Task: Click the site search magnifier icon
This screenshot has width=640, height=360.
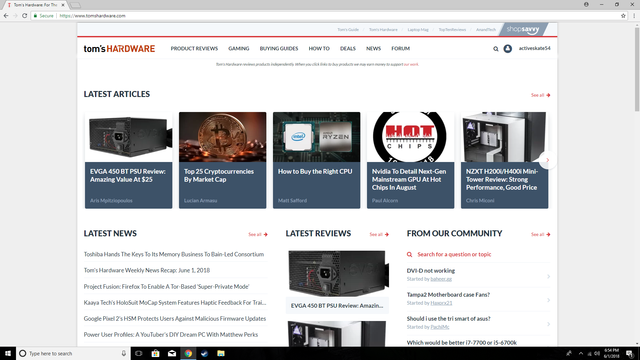Action: [496, 49]
